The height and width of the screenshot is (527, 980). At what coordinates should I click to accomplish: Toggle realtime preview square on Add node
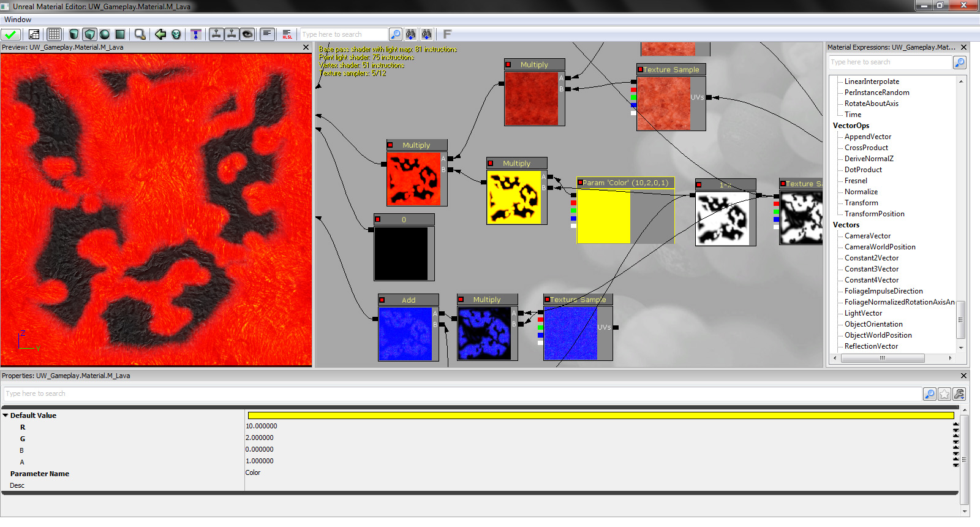coord(382,300)
